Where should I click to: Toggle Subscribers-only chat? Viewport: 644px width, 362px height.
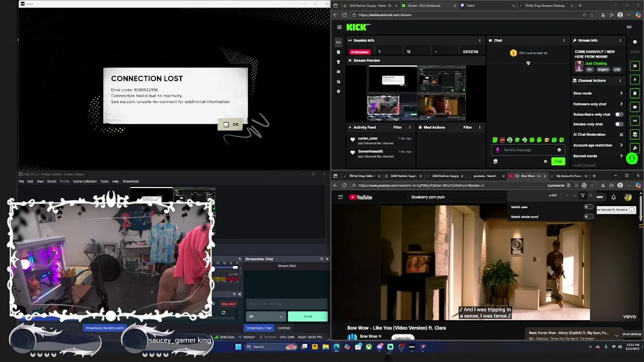click(619, 114)
